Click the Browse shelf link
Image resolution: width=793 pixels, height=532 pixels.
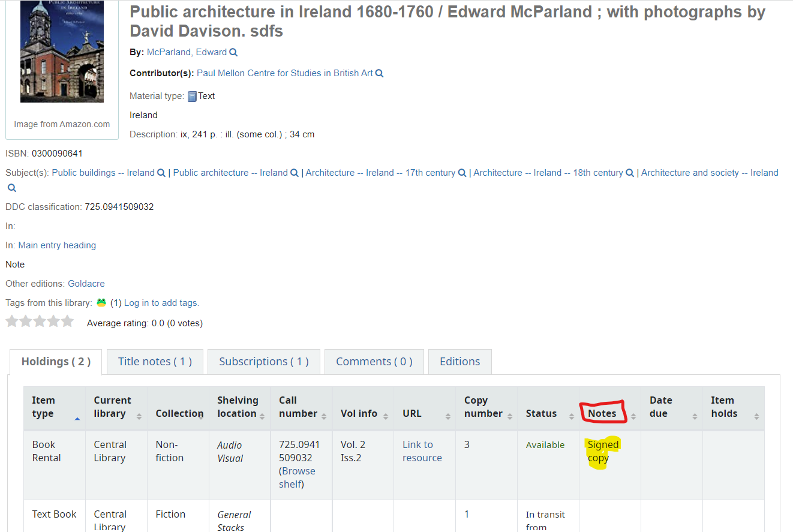coord(298,477)
